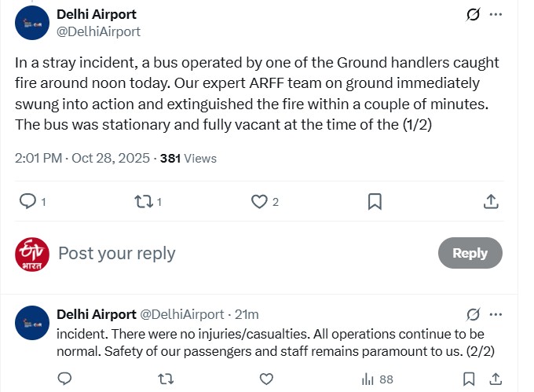Repost the main bus fire tweet
The height and width of the screenshot is (392, 534).
click(x=144, y=202)
